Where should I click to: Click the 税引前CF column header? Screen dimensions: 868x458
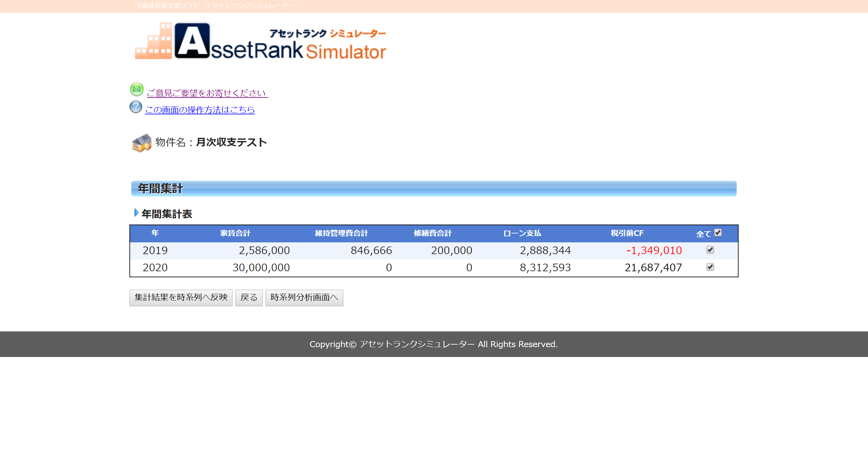627,233
